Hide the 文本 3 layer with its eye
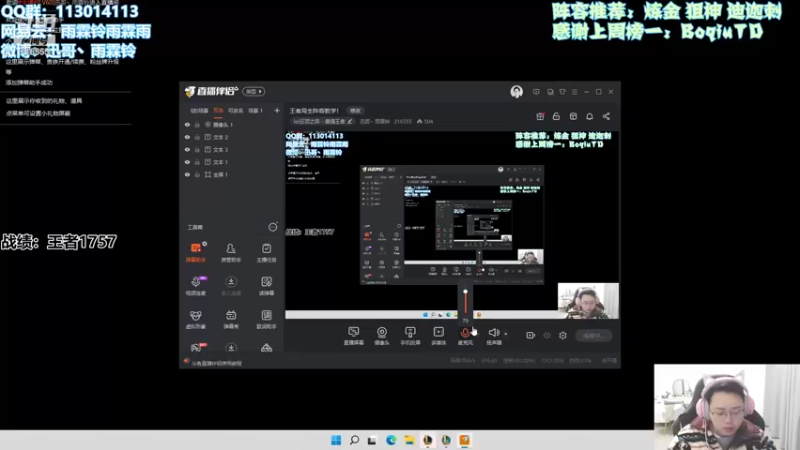The width and height of the screenshot is (800, 450). click(187, 149)
